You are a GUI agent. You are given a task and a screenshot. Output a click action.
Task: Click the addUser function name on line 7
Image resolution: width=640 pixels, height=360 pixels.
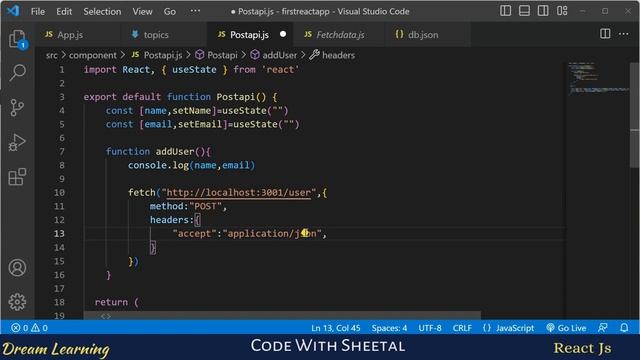point(175,151)
